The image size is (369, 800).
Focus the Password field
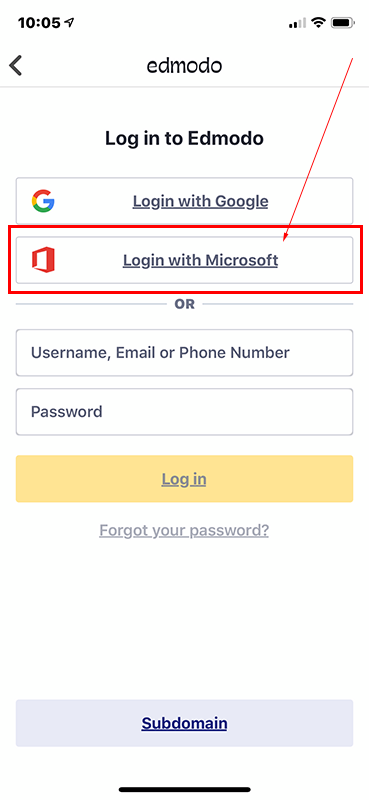tap(184, 412)
